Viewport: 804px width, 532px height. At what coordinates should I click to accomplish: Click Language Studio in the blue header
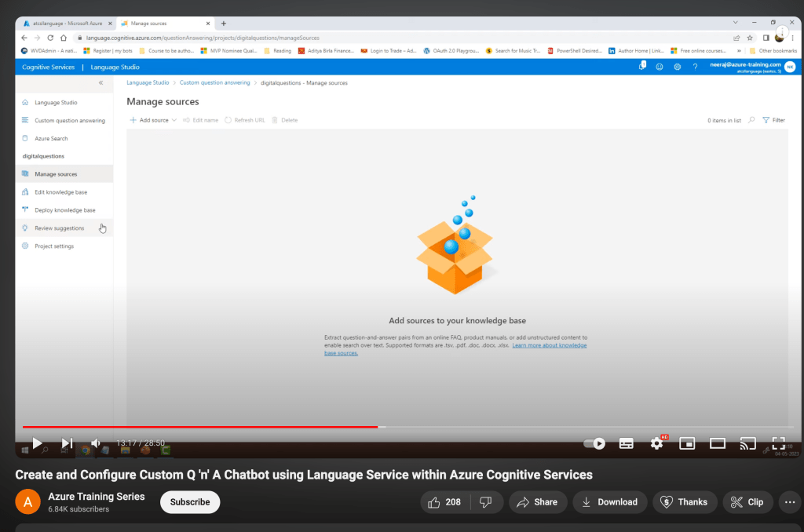tap(115, 67)
